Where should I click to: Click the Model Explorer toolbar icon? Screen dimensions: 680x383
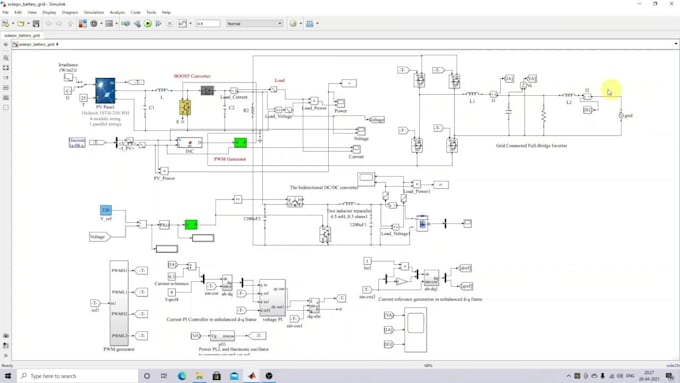[x=109, y=23]
